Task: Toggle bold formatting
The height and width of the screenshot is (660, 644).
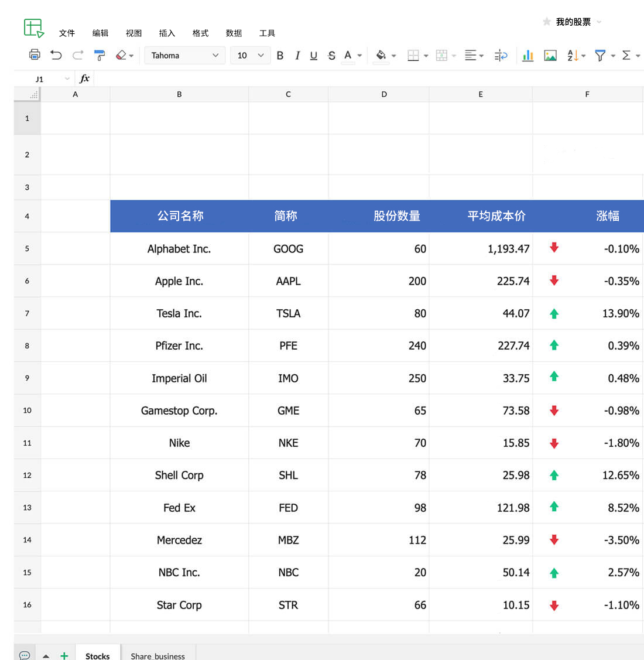Action: [x=280, y=55]
